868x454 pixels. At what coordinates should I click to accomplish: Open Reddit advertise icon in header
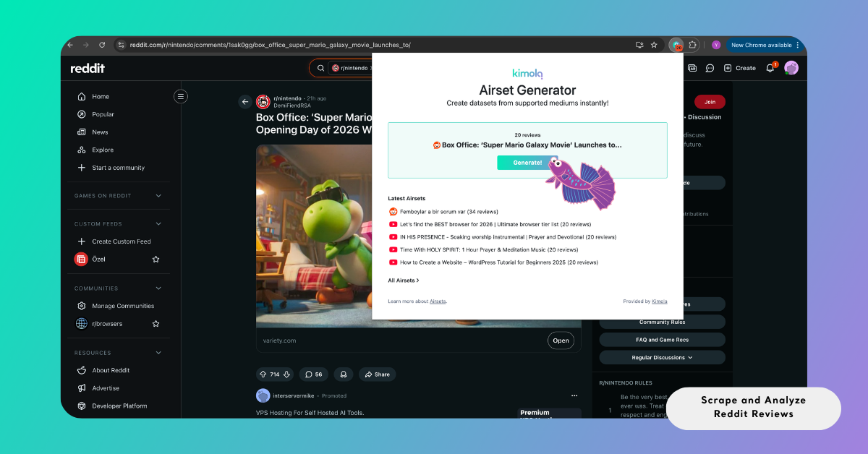point(692,68)
